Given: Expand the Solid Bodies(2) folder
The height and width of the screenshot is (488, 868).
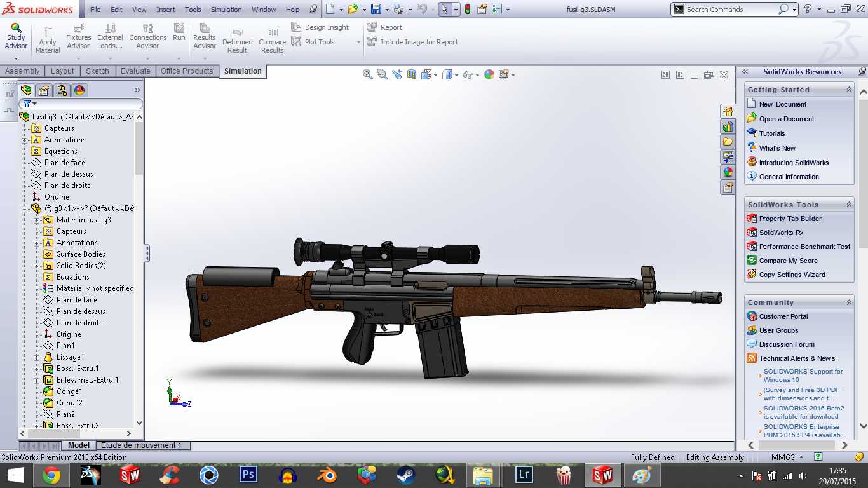Looking at the screenshot, I should click(37, 266).
